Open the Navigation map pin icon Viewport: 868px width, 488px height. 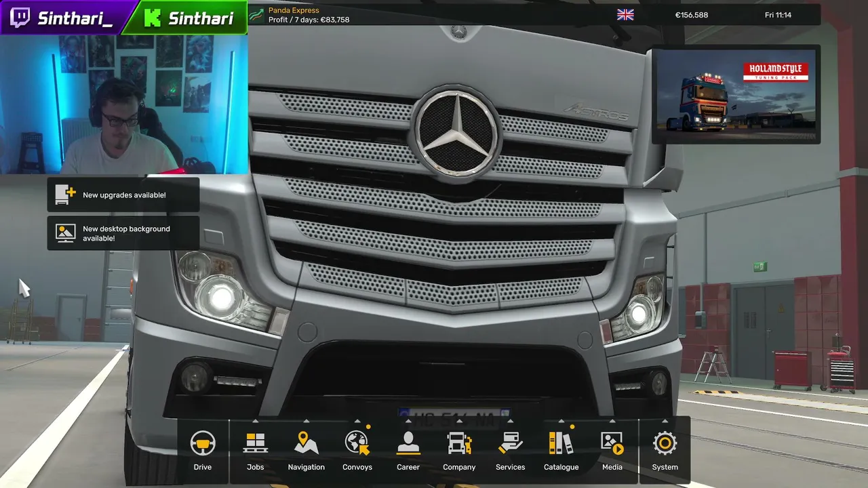tap(307, 444)
